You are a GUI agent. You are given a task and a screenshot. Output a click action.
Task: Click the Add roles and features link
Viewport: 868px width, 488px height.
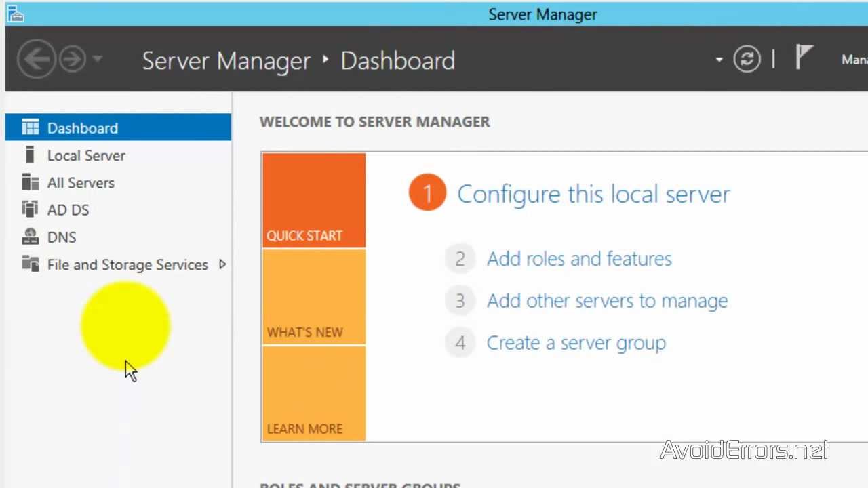click(579, 259)
